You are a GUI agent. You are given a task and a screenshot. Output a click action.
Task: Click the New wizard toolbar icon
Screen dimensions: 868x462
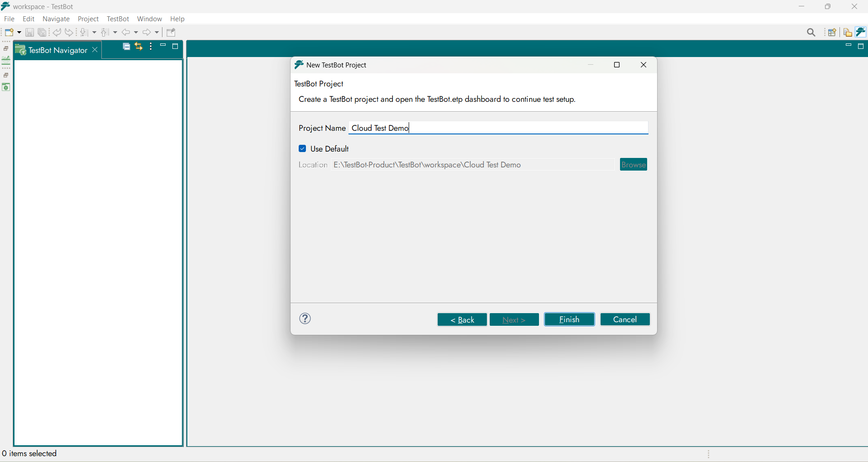coord(10,33)
